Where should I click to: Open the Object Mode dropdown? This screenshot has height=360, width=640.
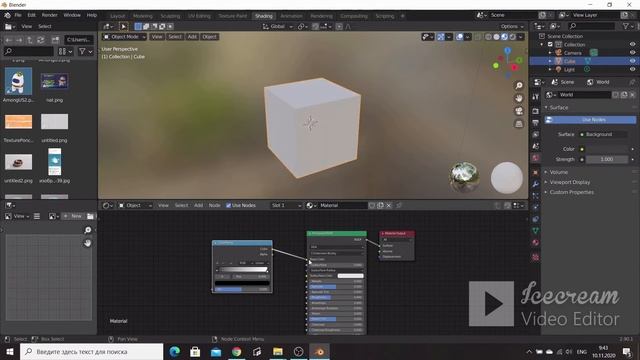pyautogui.click(x=124, y=37)
